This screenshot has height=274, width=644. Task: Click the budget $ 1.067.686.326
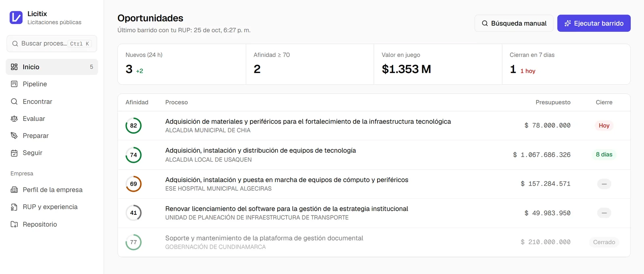click(542, 155)
